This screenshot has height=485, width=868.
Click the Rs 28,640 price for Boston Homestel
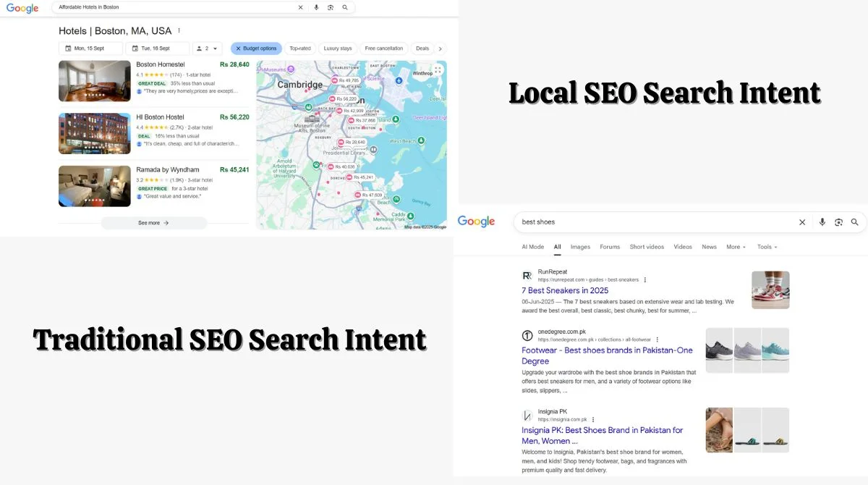coord(234,64)
